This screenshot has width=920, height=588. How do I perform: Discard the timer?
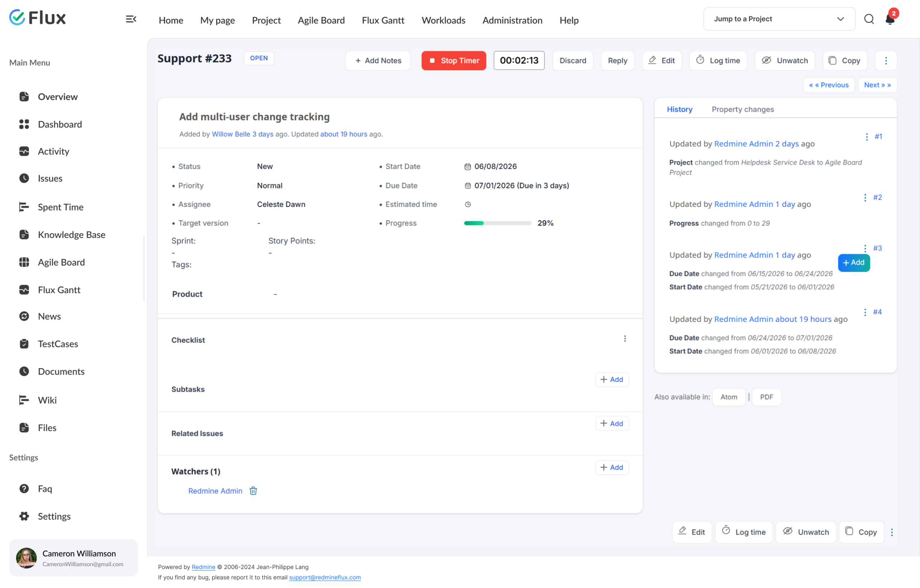pyautogui.click(x=573, y=60)
